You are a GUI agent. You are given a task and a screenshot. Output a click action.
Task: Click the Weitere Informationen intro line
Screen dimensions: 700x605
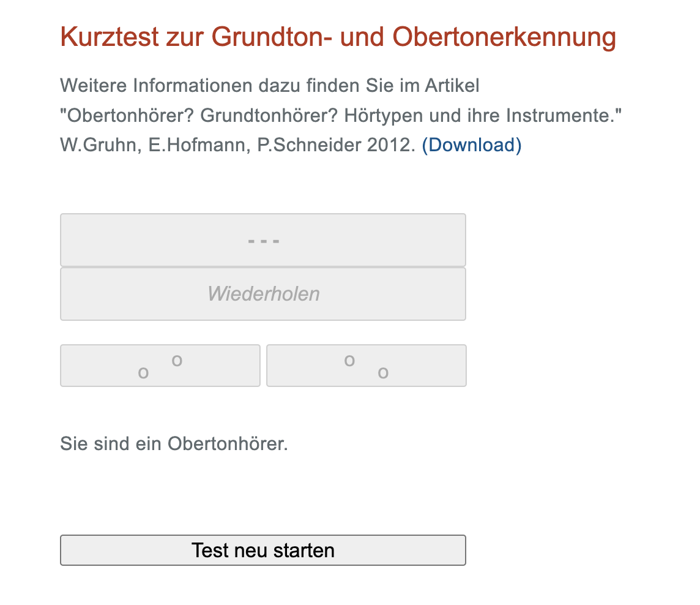(269, 86)
